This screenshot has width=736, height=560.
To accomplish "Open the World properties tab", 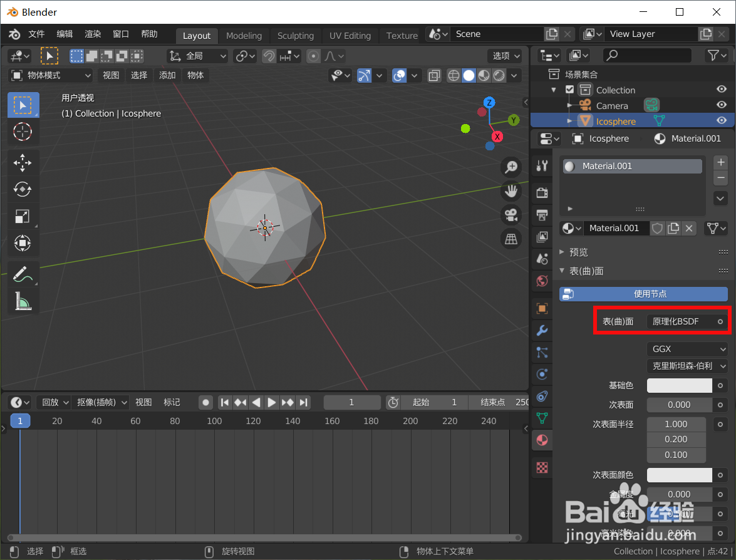I will (x=542, y=281).
